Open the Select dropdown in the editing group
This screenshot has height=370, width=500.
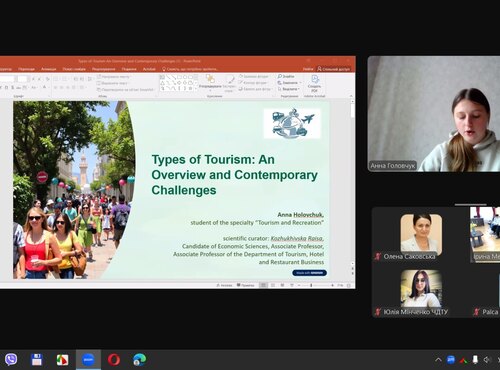pyautogui.click(x=289, y=89)
